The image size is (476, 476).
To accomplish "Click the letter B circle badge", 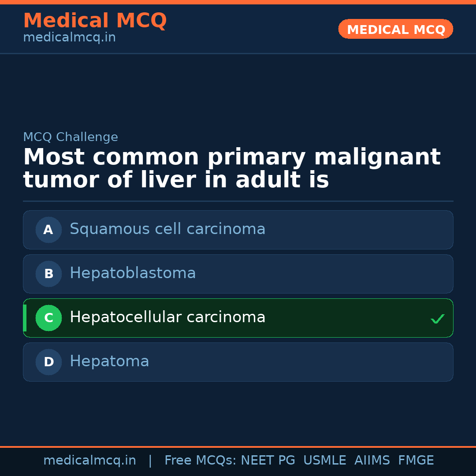I will (x=48, y=274).
